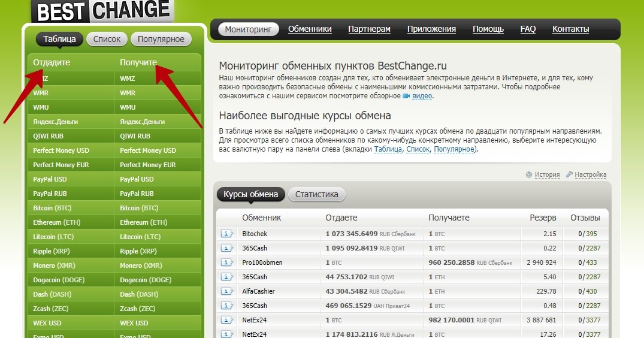
Task: Open the FAQ menu item
Action: [528, 29]
